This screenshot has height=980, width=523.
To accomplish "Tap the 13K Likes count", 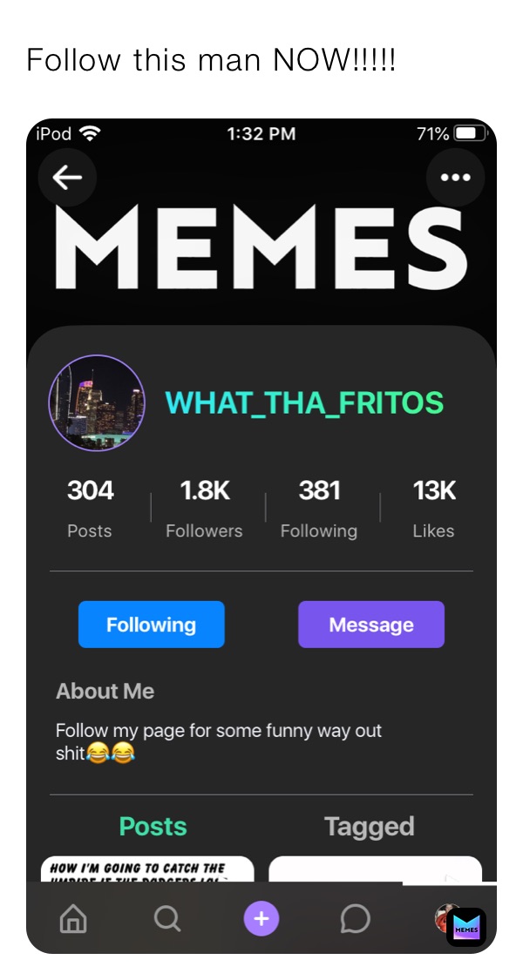I will [x=433, y=508].
